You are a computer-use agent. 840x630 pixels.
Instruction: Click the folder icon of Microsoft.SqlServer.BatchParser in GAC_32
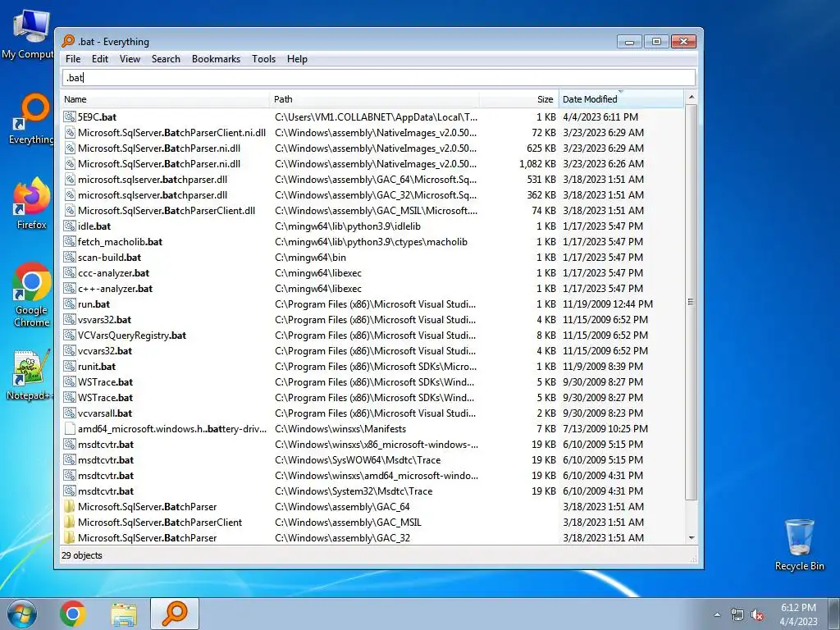point(70,537)
